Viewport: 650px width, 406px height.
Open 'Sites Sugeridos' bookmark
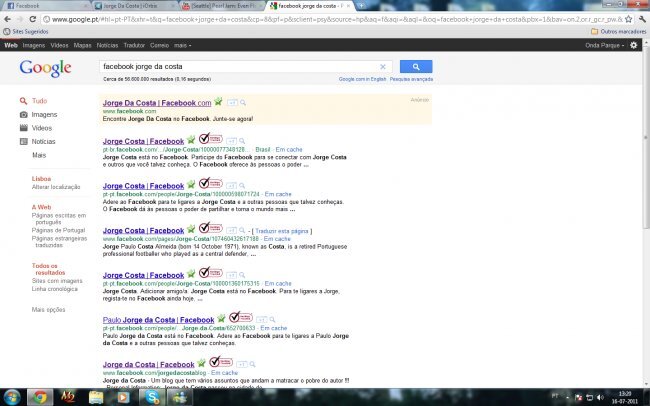click(x=26, y=32)
